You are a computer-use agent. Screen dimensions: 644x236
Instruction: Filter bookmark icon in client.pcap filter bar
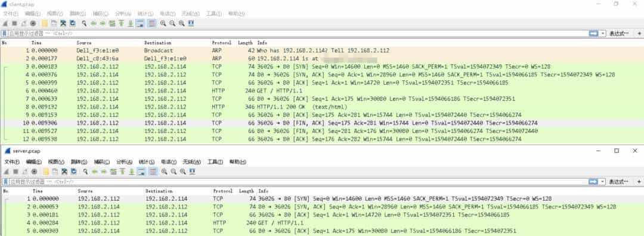point(5,33)
